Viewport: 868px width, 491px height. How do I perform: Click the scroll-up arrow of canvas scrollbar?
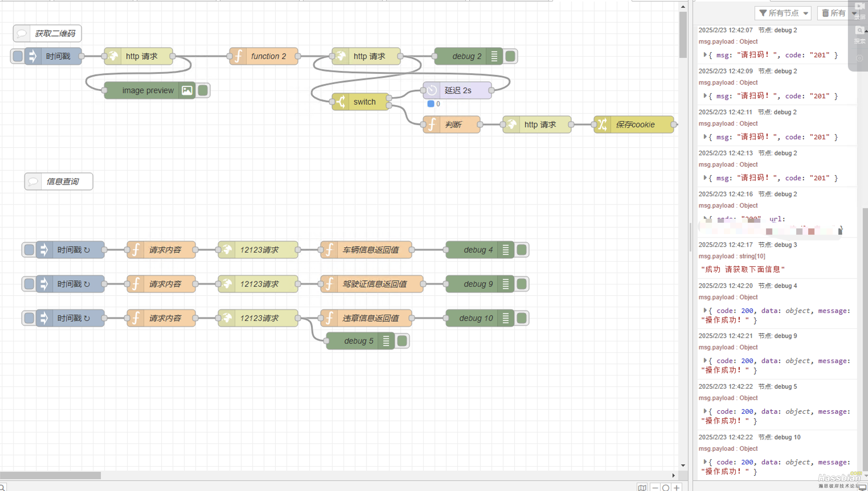point(683,6)
